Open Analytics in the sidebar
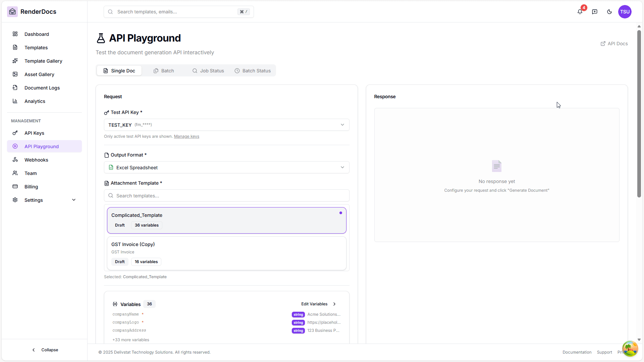This screenshot has height=362, width=644. [35, 101]
